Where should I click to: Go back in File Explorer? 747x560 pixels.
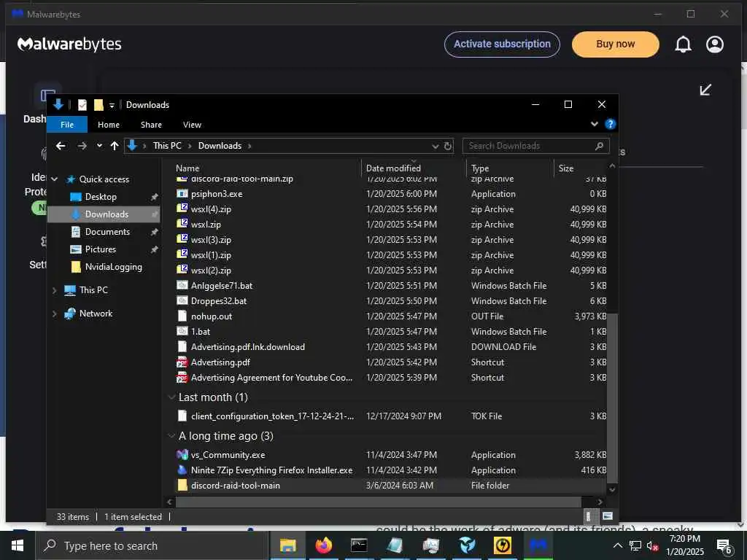[x=61, y=146]
